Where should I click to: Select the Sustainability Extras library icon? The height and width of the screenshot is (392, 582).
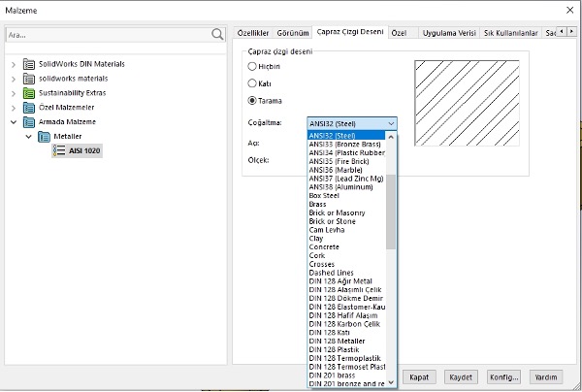coord(29,93)
